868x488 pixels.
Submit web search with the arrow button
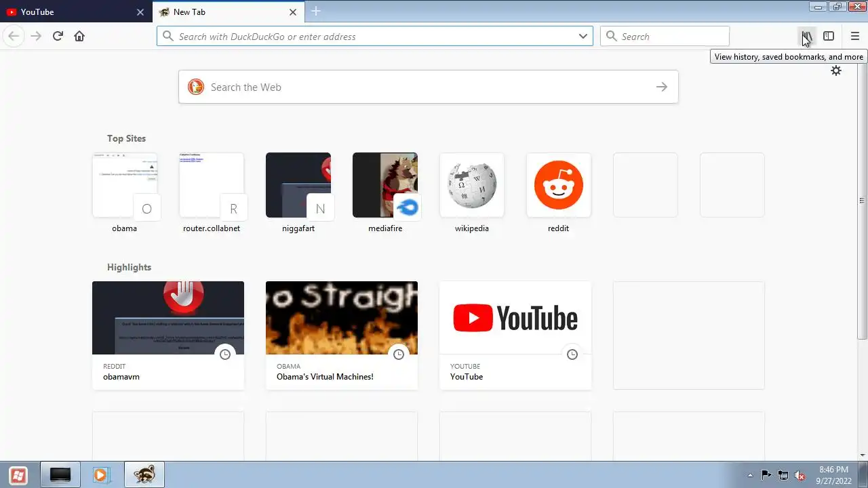pyautogui.click(x=662, y=87)
